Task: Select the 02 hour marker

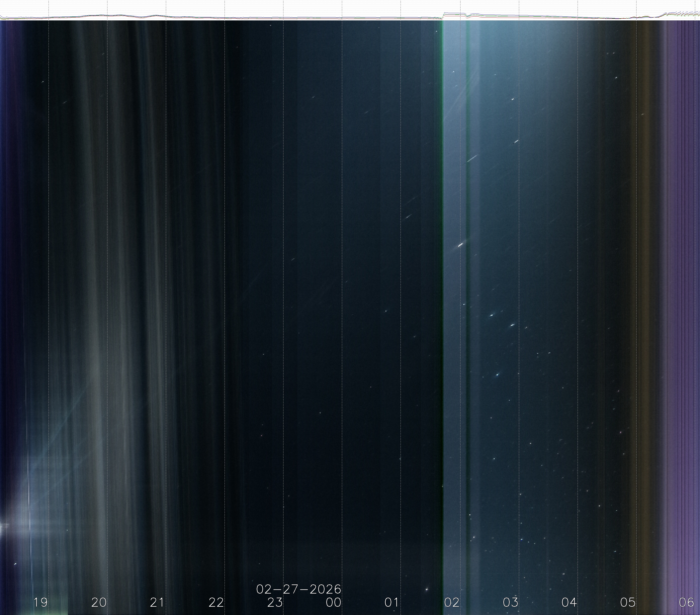Action: [452, 602]
